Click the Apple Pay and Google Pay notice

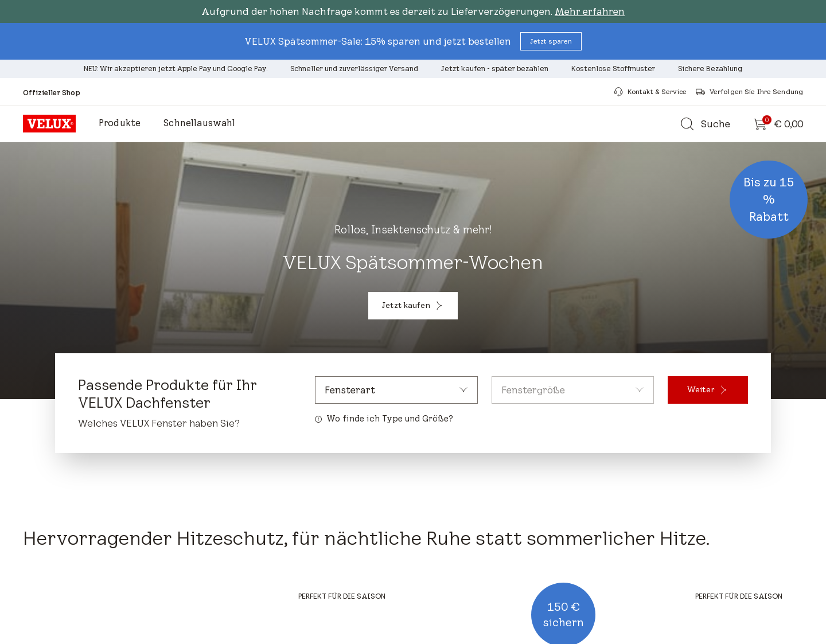(x=176, y=69)
